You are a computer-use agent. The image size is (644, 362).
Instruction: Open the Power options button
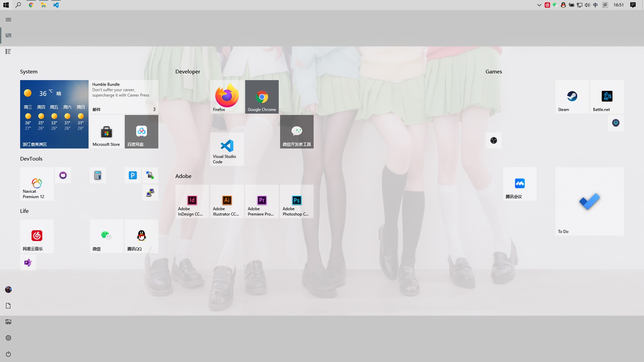point(8,354)
